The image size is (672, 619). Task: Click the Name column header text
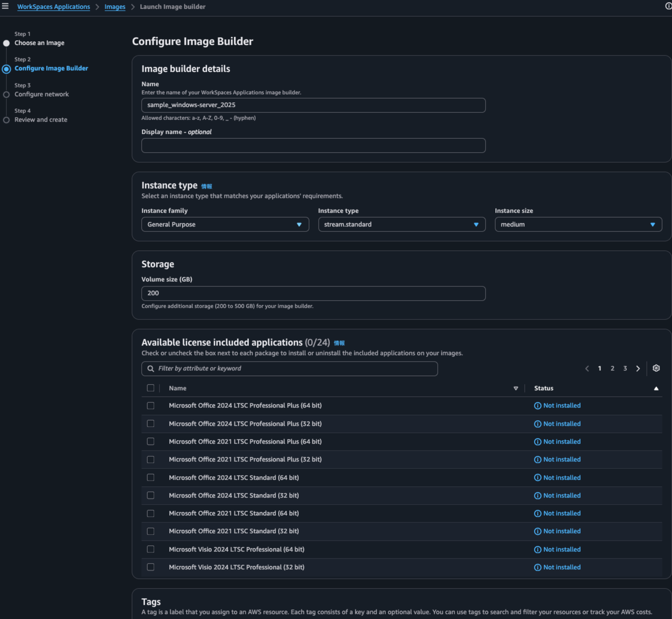(x=178, y=388)
